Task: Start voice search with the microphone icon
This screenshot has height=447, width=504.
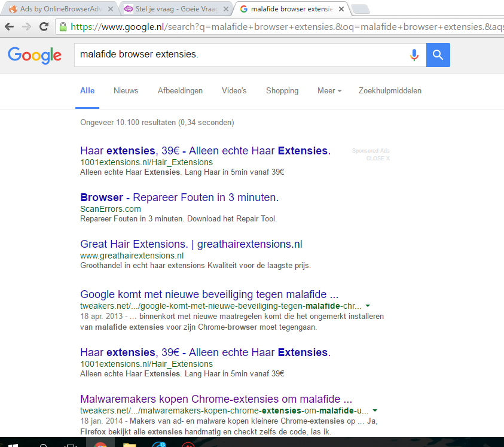Action: 414,55
